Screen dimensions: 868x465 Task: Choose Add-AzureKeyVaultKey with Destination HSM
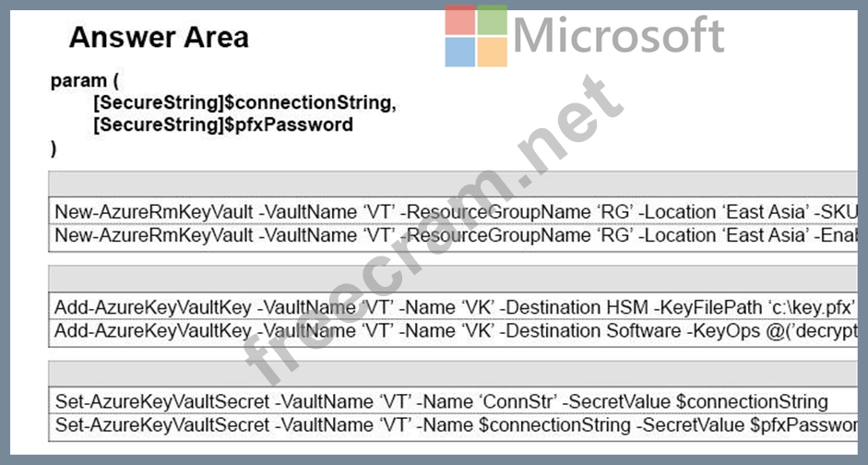454,307
